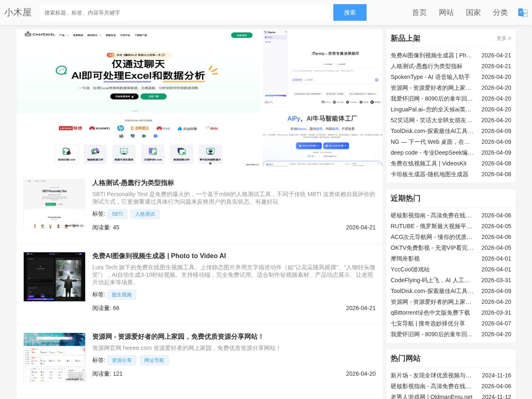This screenshot has height=399, width=532.
Task: Click the ChatExcel logo icon
Action: [x=28, y=35]
